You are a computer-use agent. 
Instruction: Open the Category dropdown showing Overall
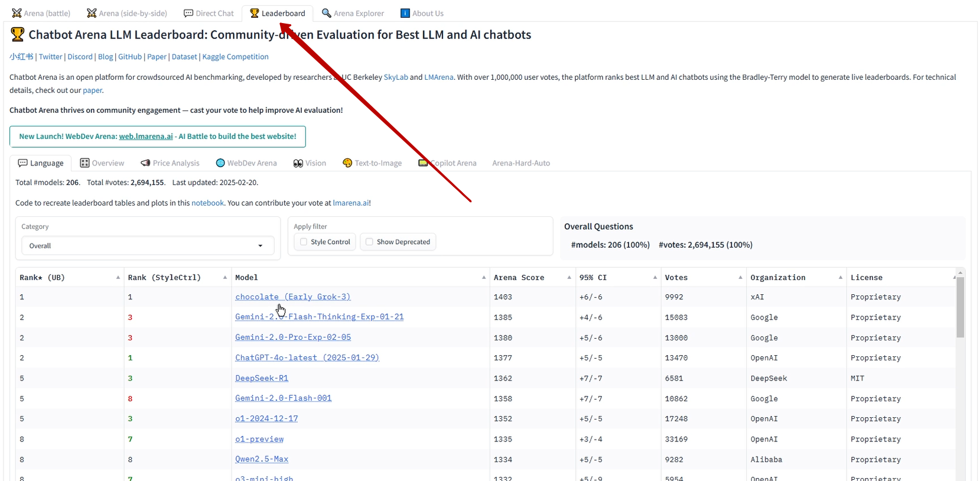click(x=148, y=246)
